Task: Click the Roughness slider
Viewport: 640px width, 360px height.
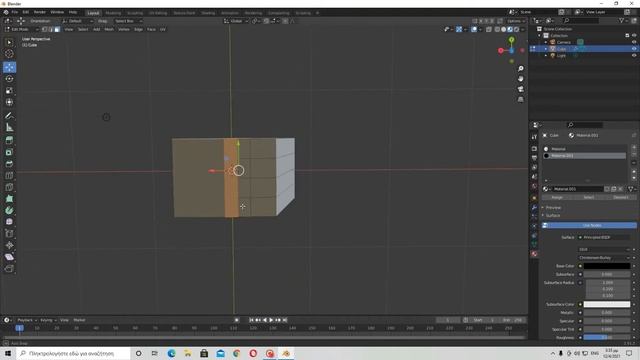Action: [x=607, y=338]
